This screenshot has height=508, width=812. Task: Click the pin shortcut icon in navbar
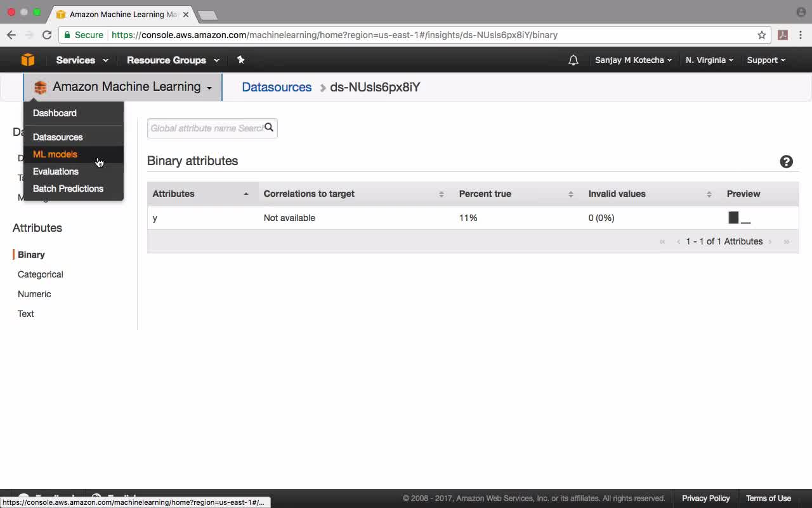click(x=240, y=60)
